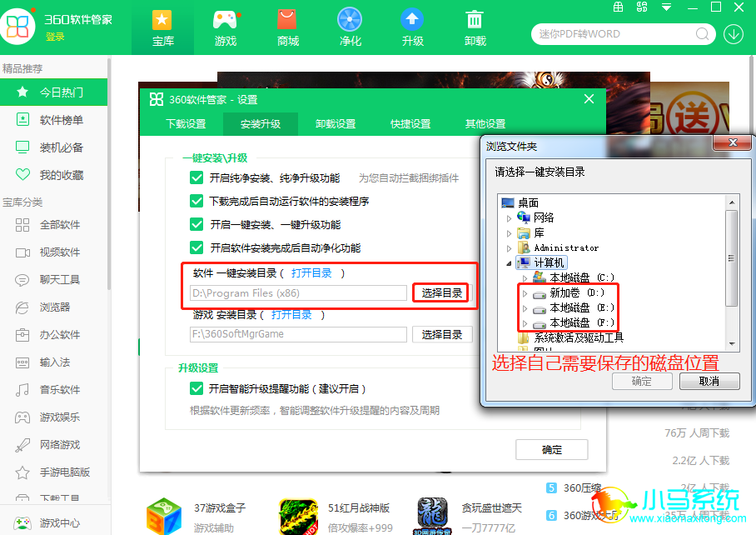
Task: Close the 360软件管家 设置 dialog
Action: pyautogui.click(x=589, y=99)
